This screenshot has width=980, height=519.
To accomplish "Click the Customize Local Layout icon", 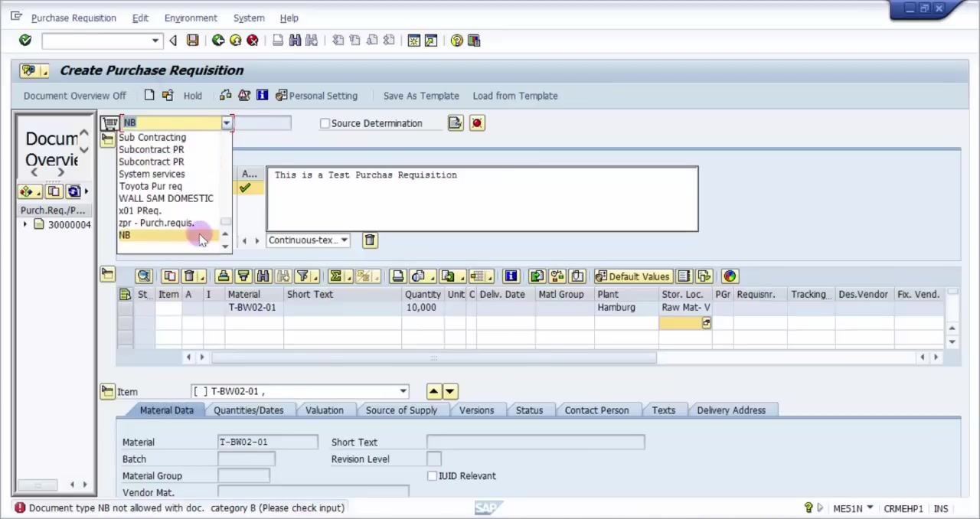I will click(x=474, y=41).
